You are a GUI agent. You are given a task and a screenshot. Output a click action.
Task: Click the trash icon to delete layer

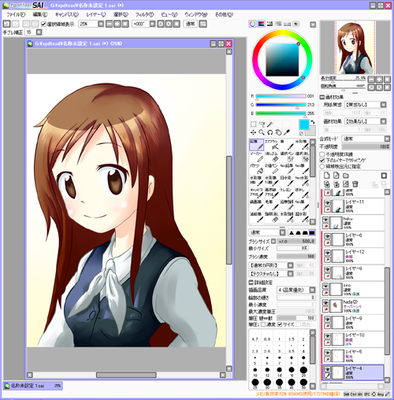(x=355, y=184)
